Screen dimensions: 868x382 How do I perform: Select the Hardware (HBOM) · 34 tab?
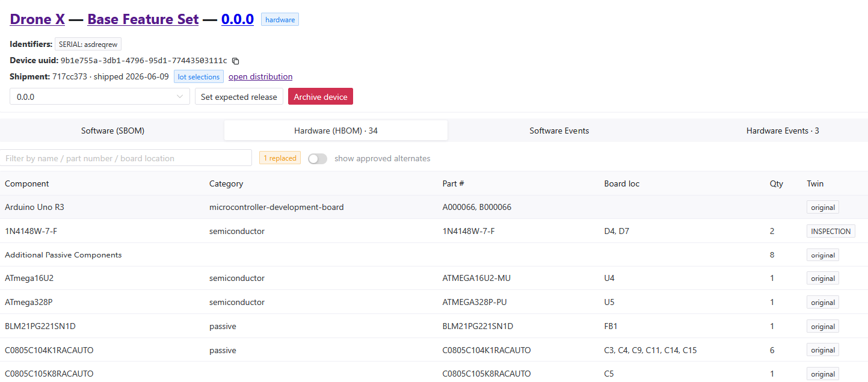pos(336,131)
